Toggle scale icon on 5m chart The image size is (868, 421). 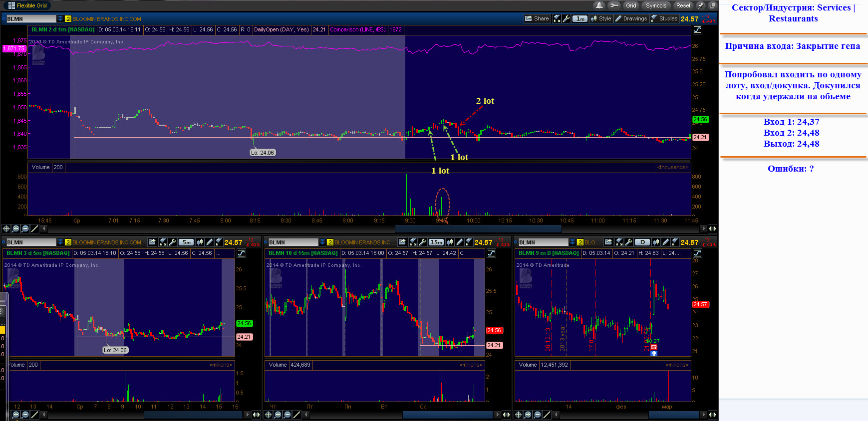241,253
